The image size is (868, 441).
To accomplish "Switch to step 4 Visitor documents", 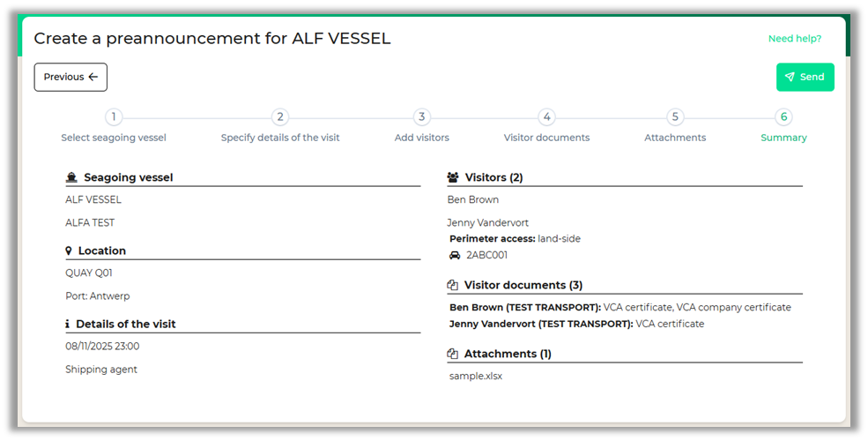I will click(546, 117).
